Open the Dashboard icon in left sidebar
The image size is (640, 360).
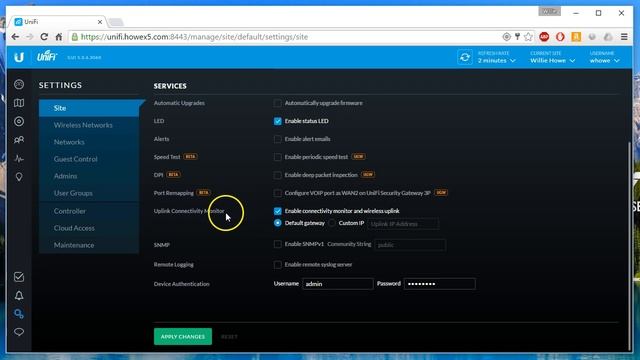point(19,84)
